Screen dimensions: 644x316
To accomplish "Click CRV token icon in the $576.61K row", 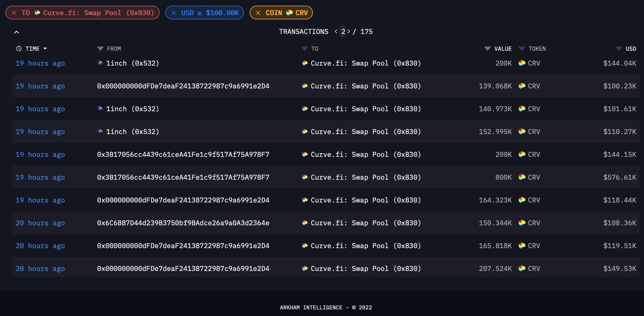I will tap(522, 177).
